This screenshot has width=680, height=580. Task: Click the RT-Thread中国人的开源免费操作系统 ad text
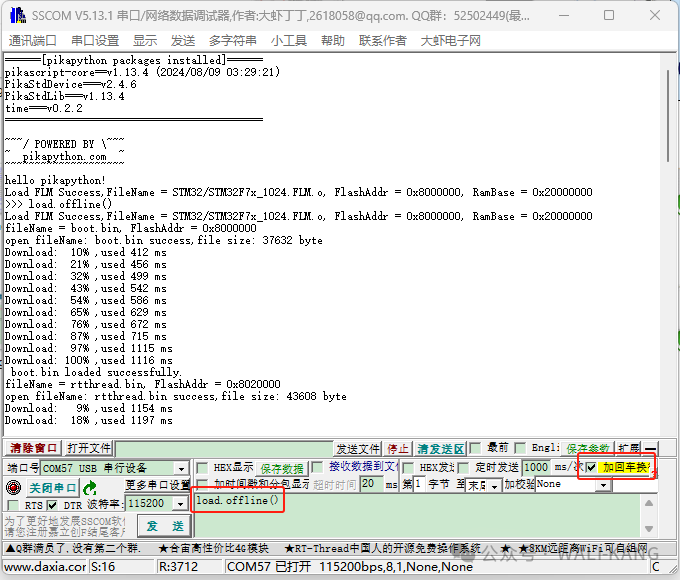382,549
